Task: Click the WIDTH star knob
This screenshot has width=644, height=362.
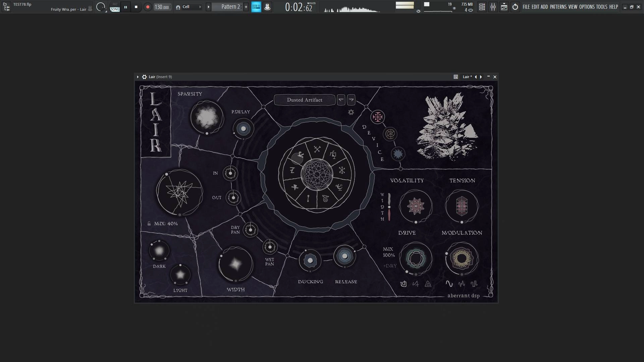Action: coord(235,264)
